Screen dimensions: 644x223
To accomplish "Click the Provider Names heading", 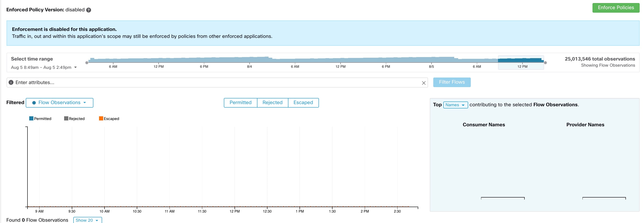I will (585, 125).
